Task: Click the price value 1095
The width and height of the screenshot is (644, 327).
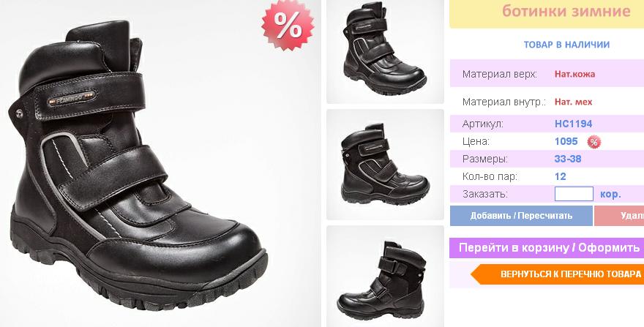Action: pyautogui.click(x=566, y=141)
